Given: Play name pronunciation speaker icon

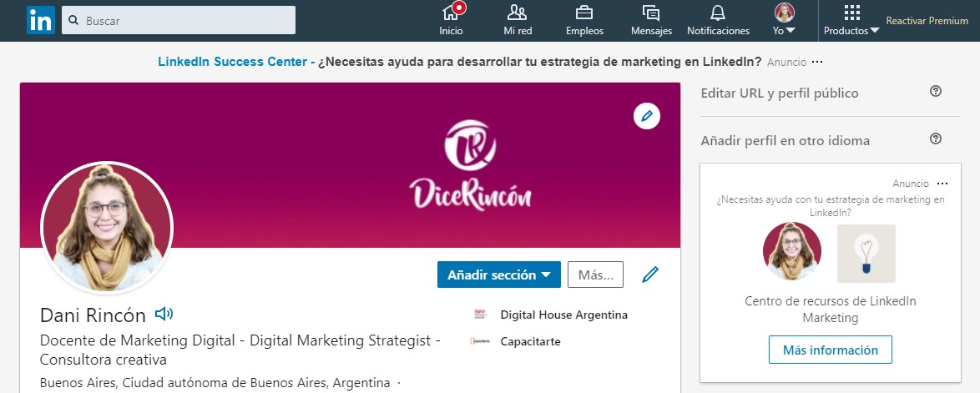Looking at the screenshot, I should coord(164,314).
